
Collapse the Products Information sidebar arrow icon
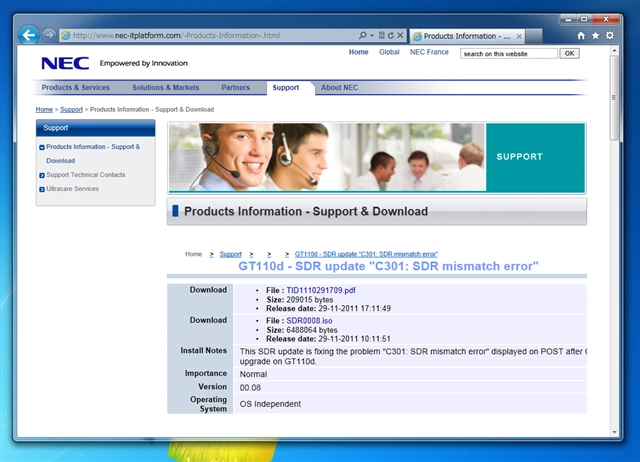(42, 147)
